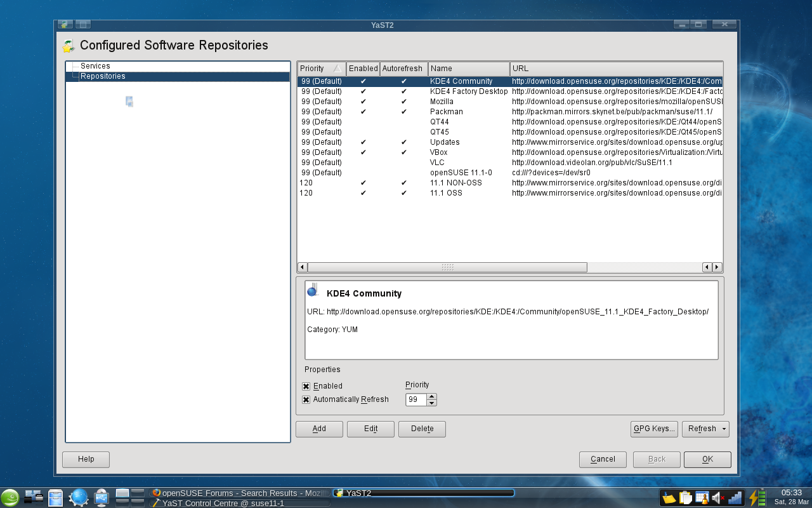The width and height of the screenshot is (812, 508).
Task: Switch to first desktop in pager
Action: [122, 493]
